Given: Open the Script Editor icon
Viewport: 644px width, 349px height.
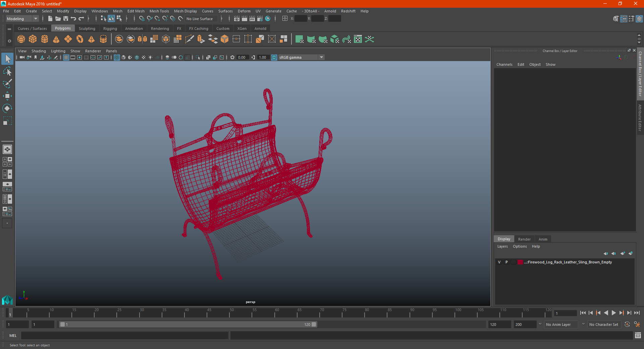Looking at the screenshot, I should click(x=638, y=336).
